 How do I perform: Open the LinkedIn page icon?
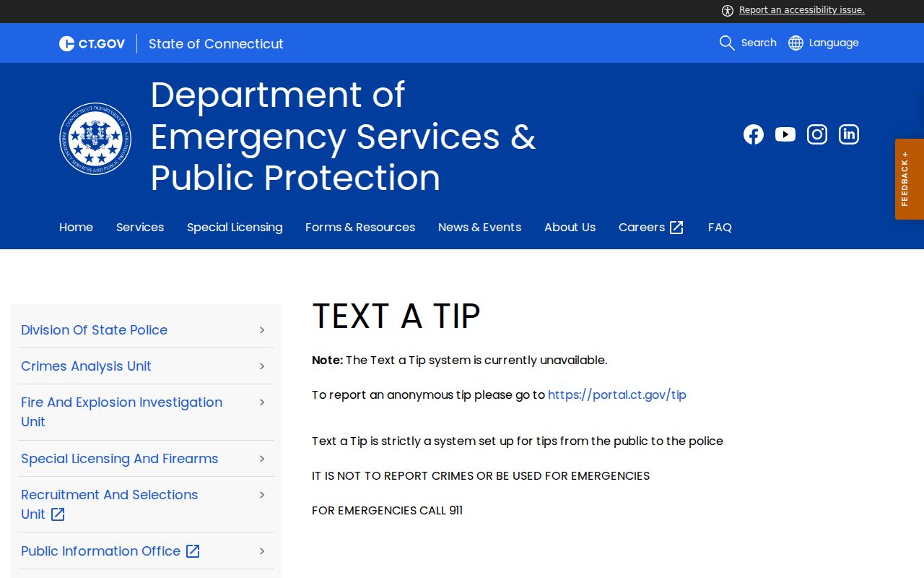[849, 134]
